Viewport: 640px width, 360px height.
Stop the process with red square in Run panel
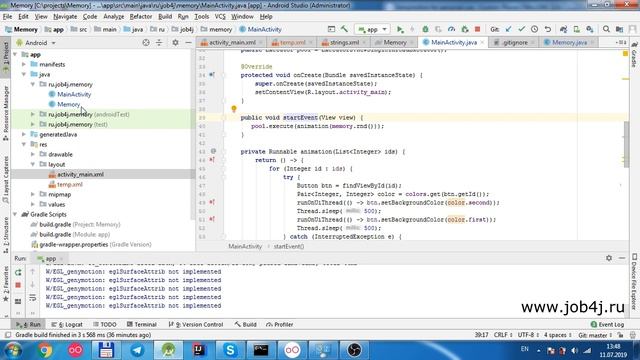coord(18,285)
